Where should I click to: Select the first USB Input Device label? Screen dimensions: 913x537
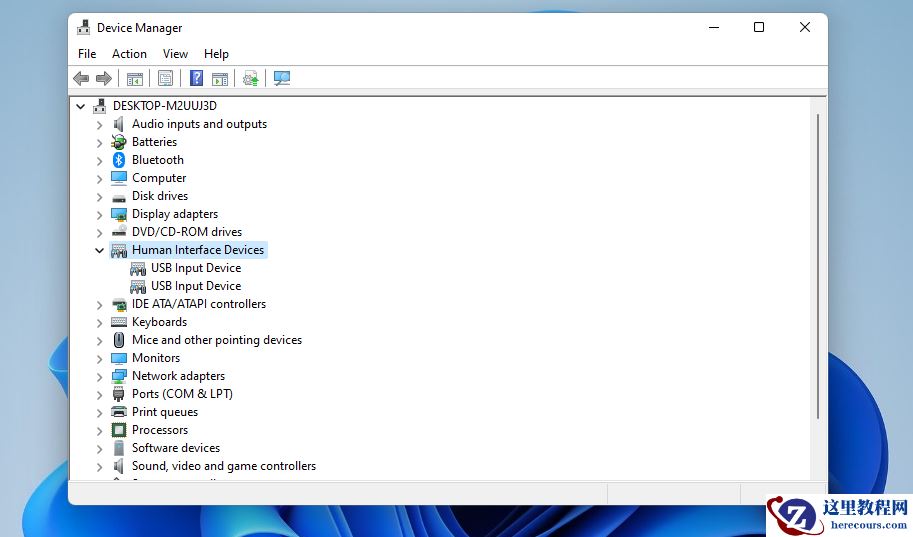[x=196, y=268]
